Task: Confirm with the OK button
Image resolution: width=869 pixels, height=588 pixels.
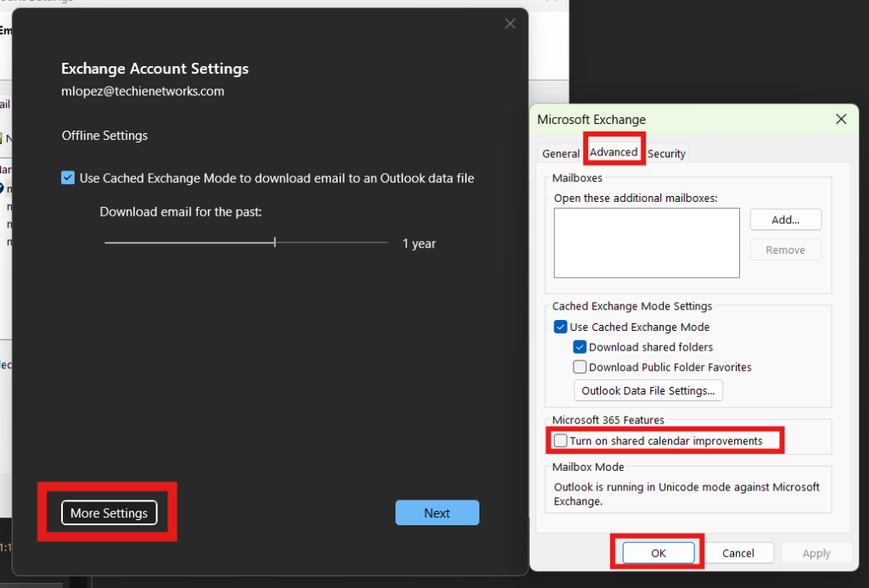Action: [659, 553]
